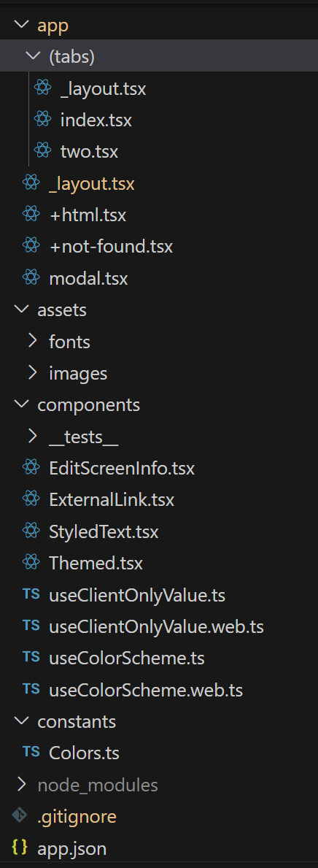Select the (tabs) folder name
This screenshot has width=318, height=868.
72,56
